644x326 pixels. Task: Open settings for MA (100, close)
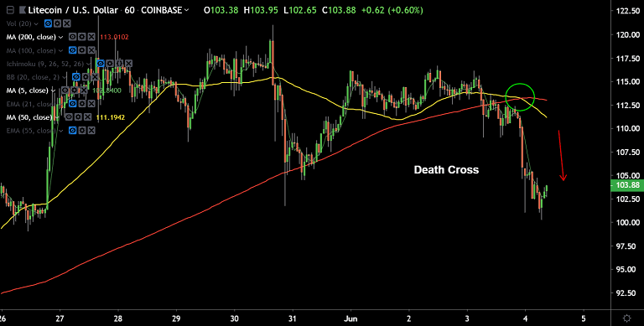tap(81, 50)
